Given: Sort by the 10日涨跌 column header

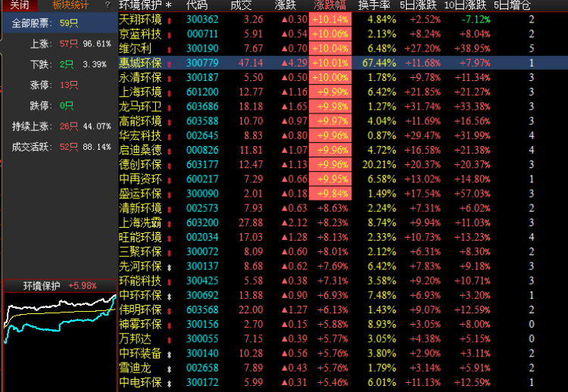Looking at the screenshot, I should tap(464, 5).
